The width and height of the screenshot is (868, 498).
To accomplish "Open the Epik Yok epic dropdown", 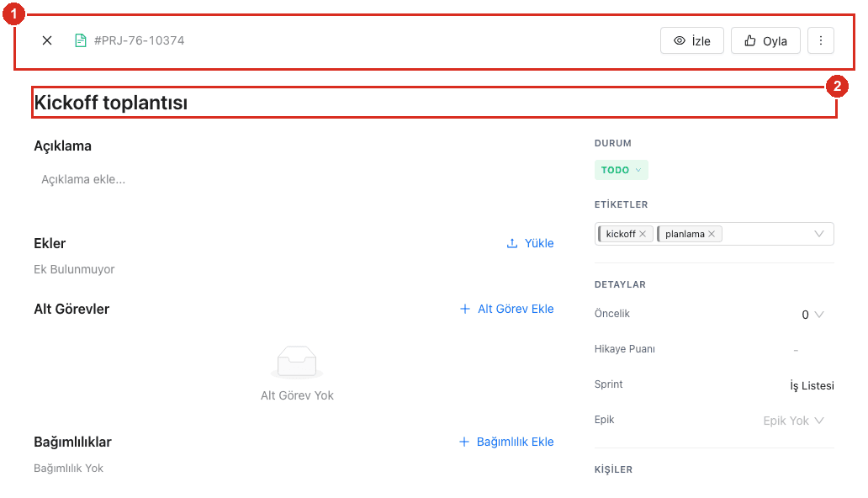I will [x=794, y=421].
